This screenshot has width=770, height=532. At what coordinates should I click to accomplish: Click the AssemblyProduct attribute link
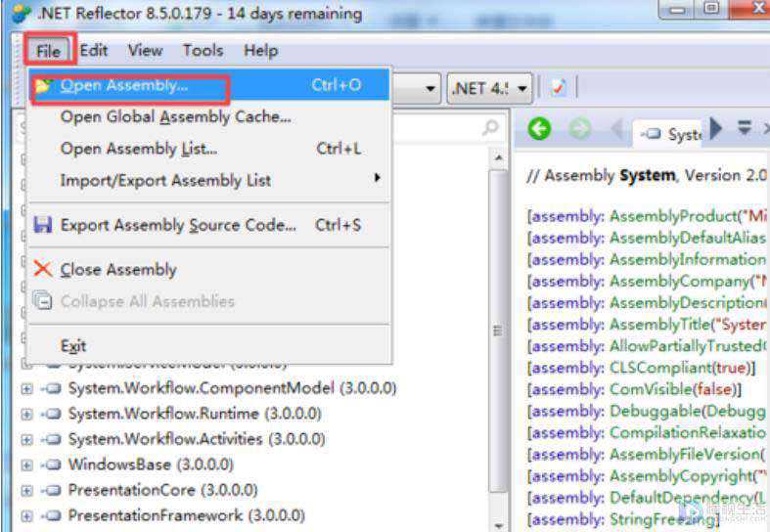[x=674, y=216]
